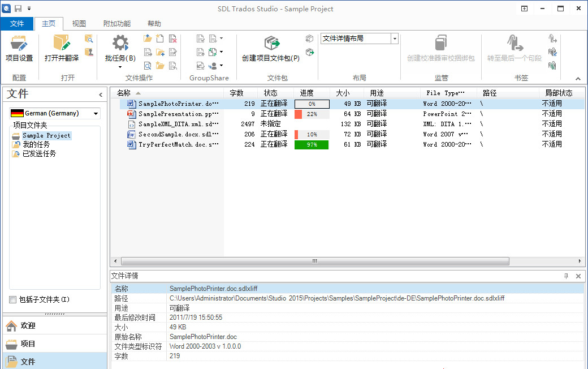Viewport: 588px width, 369px height.
Task: Click the folder with up-arrow icon in 文件操作
Action: pyautogui.click(x=148, y=38)
